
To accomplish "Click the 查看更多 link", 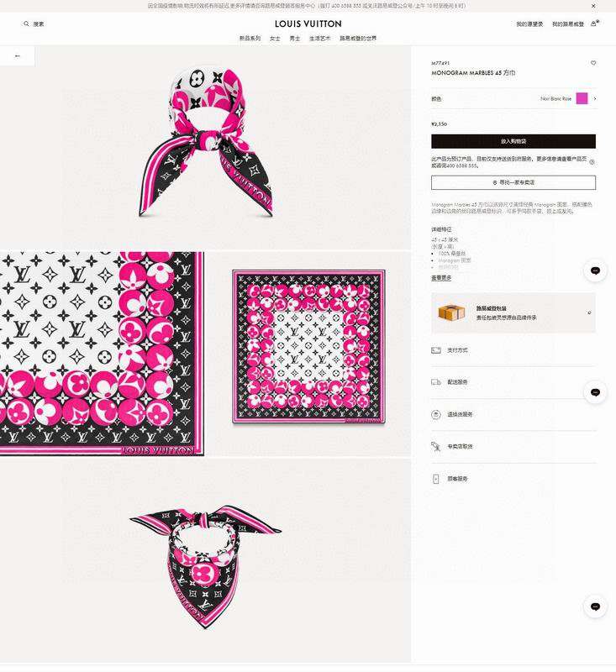I will [441, 278].
